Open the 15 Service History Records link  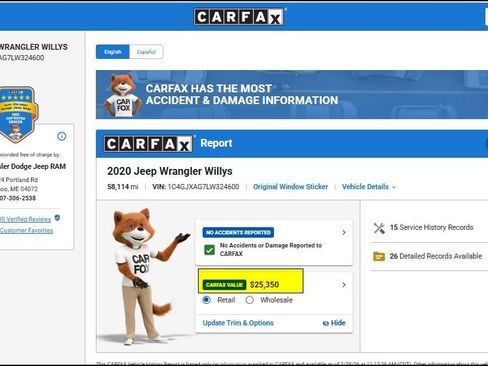431,227
